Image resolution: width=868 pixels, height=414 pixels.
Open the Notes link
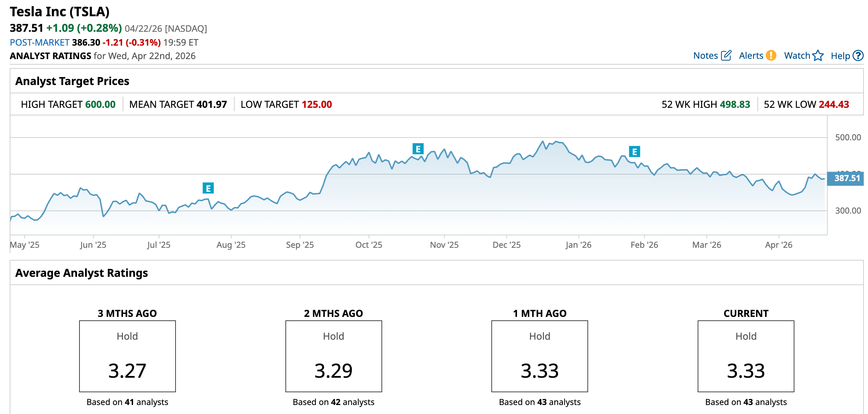pos(705,56)
